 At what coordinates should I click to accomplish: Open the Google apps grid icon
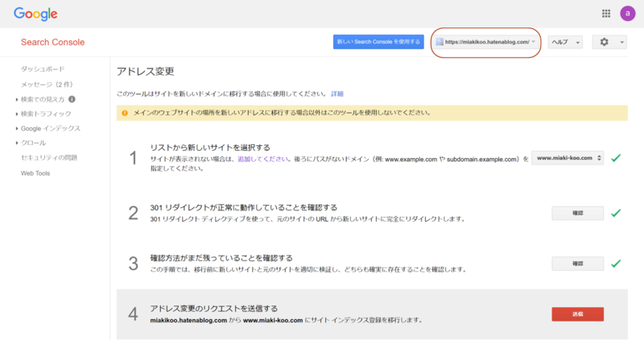click(x=606, y=14)
